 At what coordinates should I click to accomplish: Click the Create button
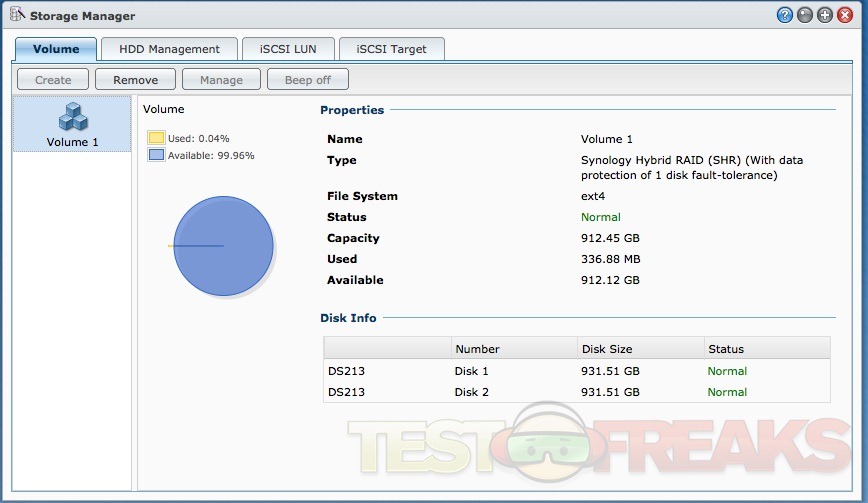tap(53, 80)
